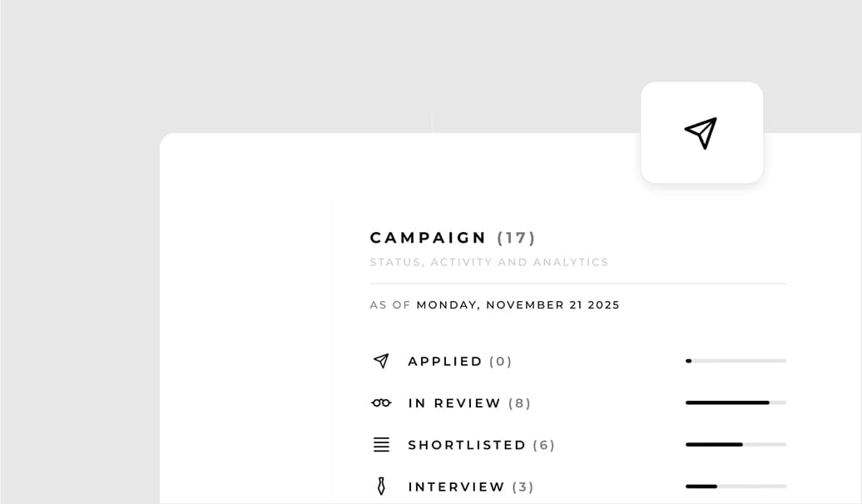Click the In Review count (8)
Viewport: 862px width, 504px height.
[x=520, y=403]
